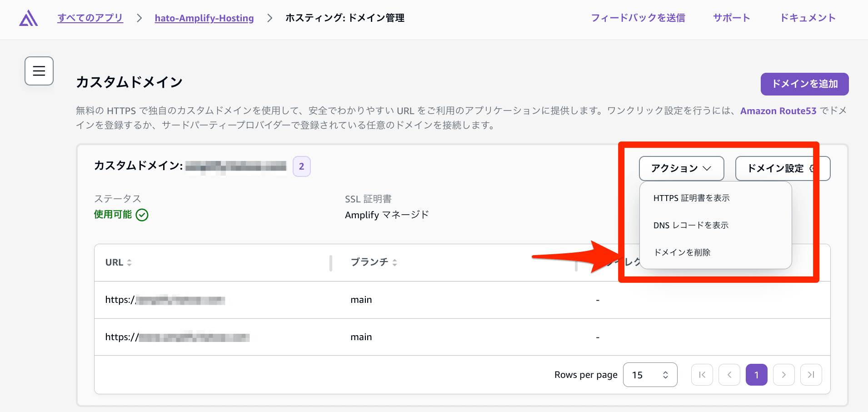Click main in the second row
The width and height of the screenshot is (868, 412).
(x=361, y=337)
